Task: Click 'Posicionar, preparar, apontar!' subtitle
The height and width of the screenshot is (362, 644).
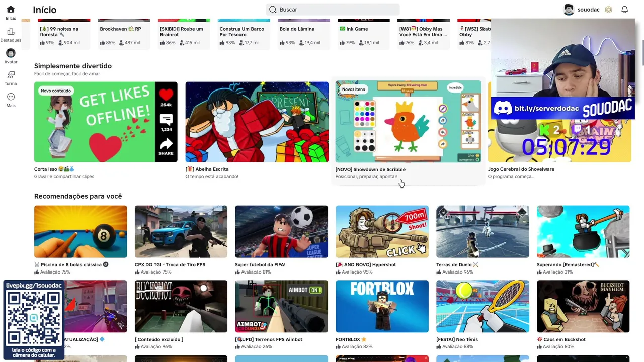Action: click(x=366, y=177)
